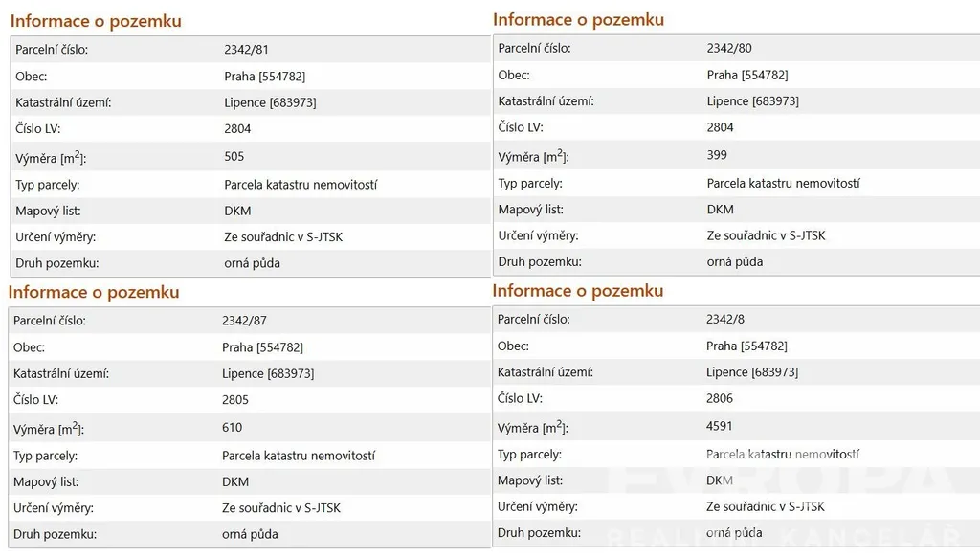Image resolution: width=980 pixels, height=558 pixels.
Task: Click 'Ze souřadnic v S-JTSK' for parcel 2342/80
Action: [x=766, y=235]
